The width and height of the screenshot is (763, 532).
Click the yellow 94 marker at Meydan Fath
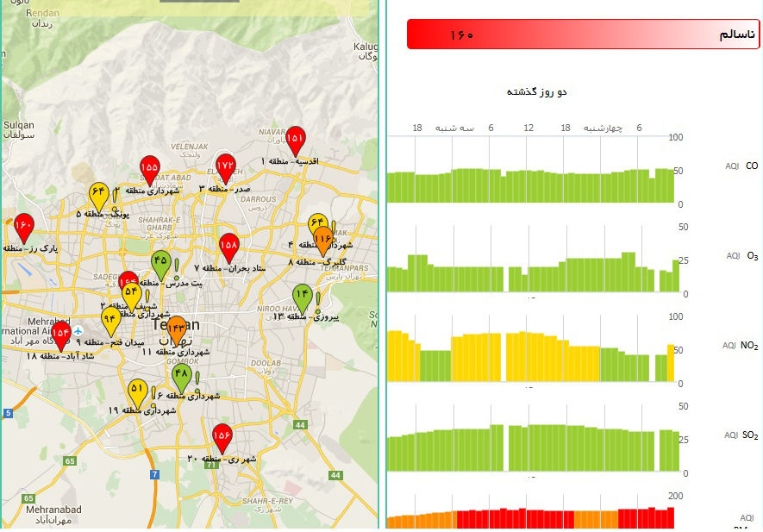pyautogui.click(x=109, y=319)
